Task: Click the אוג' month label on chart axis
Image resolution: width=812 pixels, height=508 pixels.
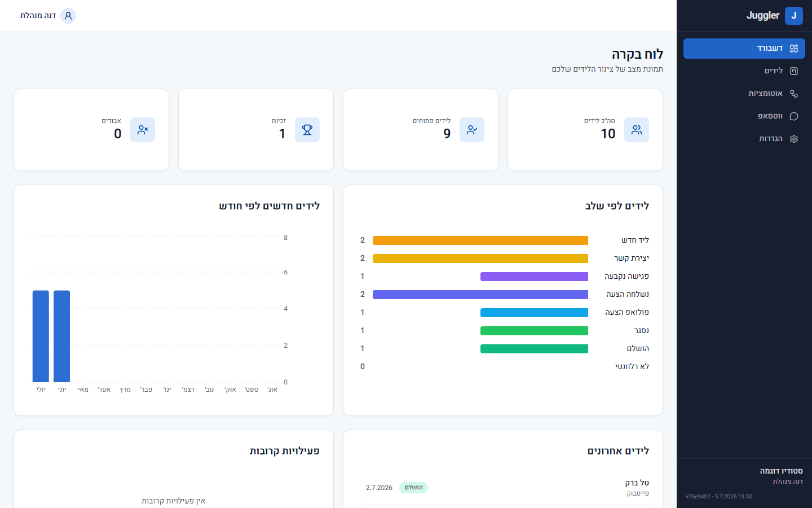Action: click(x=272, y=389)
